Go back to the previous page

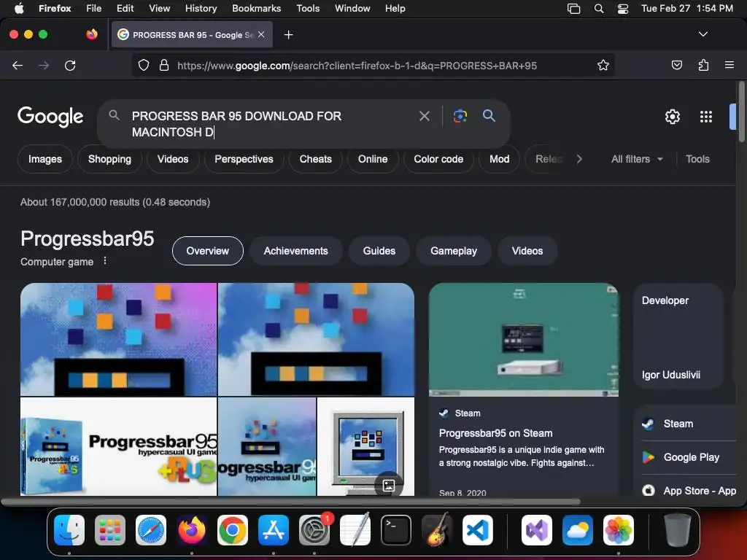18,65
